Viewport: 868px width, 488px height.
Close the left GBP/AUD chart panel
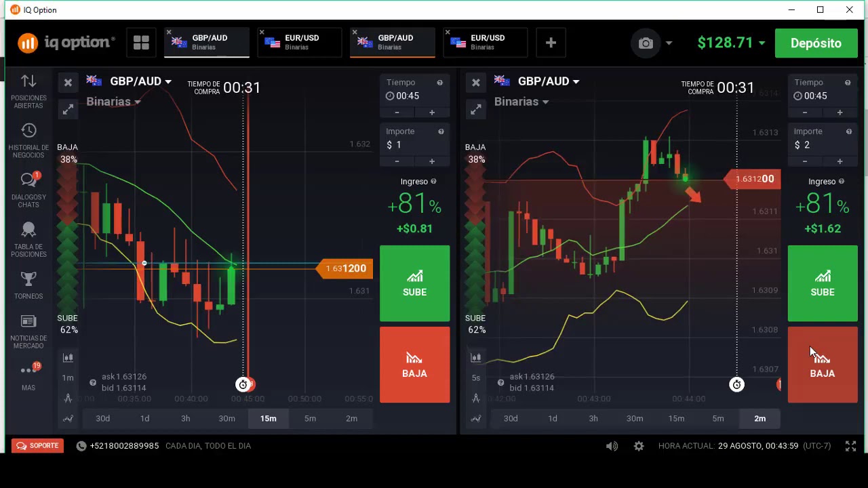coord(68,83)
